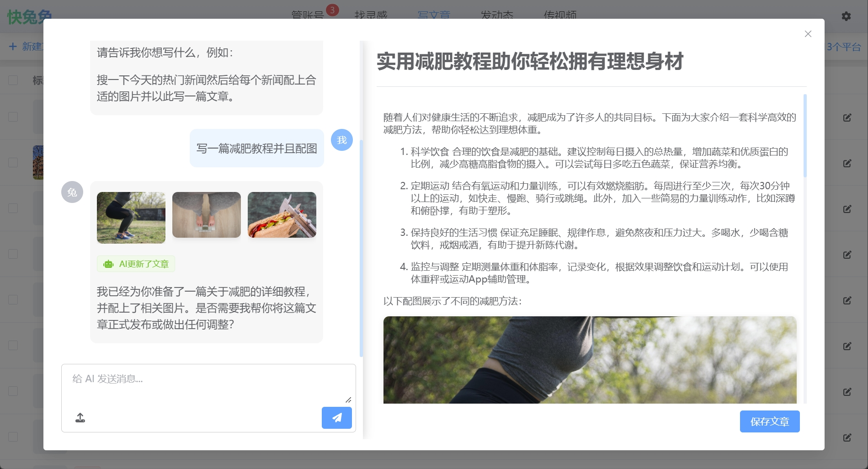
Task: Click the 新建 button
Action: (25, 47)
